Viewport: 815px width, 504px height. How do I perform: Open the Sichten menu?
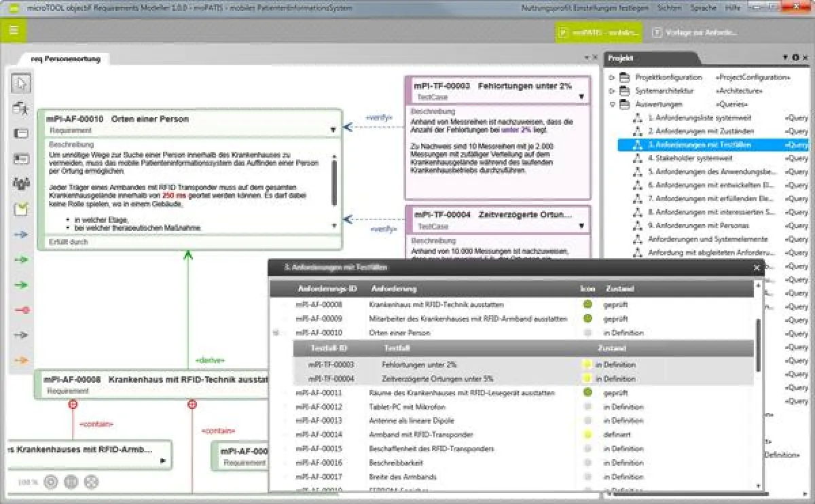pos(670,7)
